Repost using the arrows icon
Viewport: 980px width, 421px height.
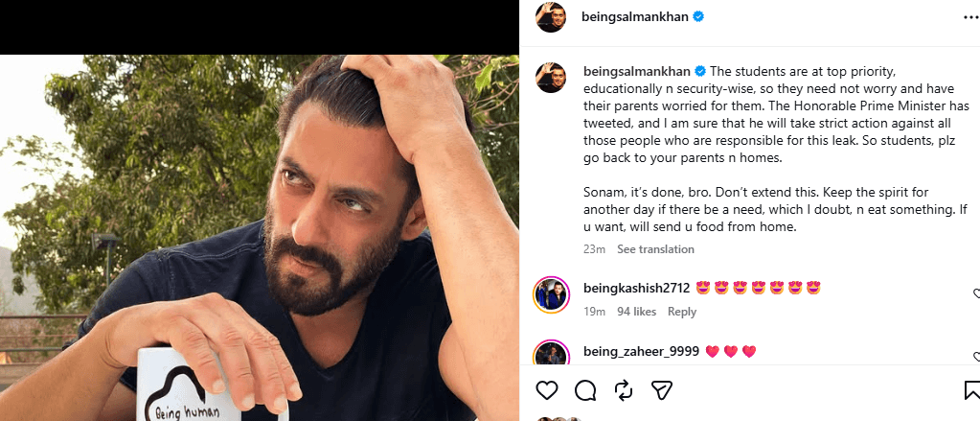pos(624,391)
